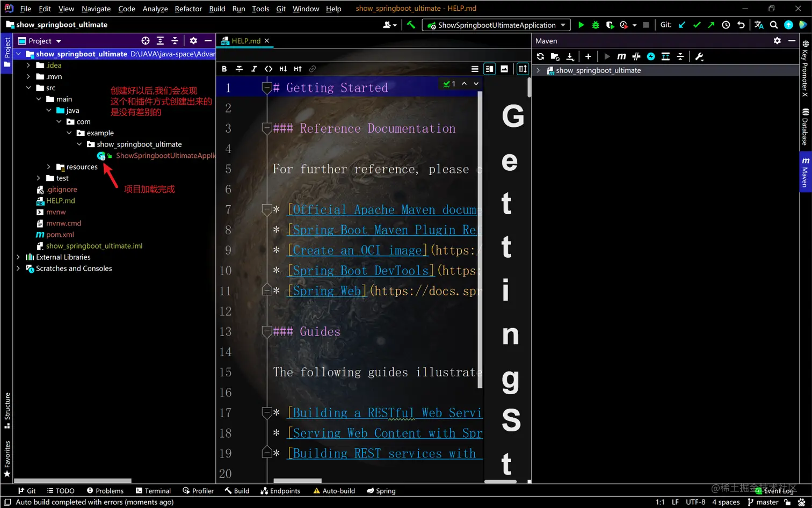The height and width of the screenshot is (508, 812).
Task: Open the Analyze menu
Action: tap(155, 9)
